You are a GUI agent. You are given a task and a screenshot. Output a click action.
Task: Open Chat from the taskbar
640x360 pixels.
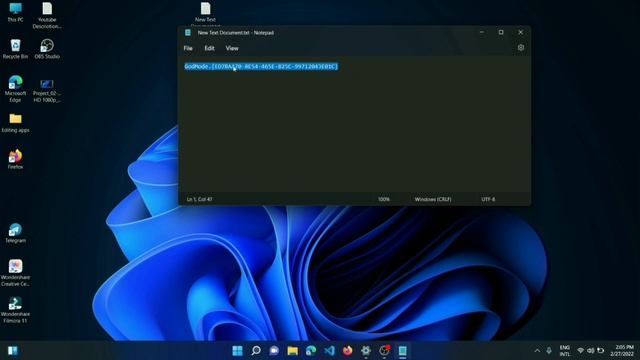(274, 351)
